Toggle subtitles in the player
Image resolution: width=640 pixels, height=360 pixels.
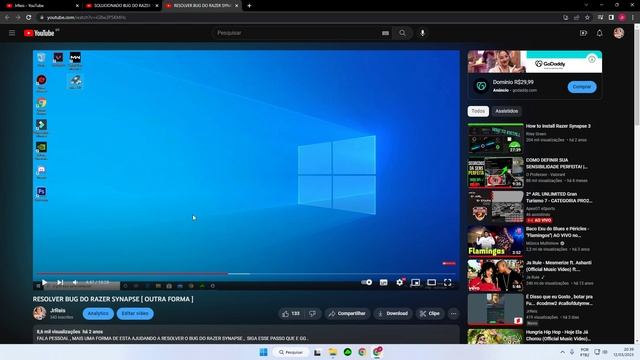click(x=384, y=282)
